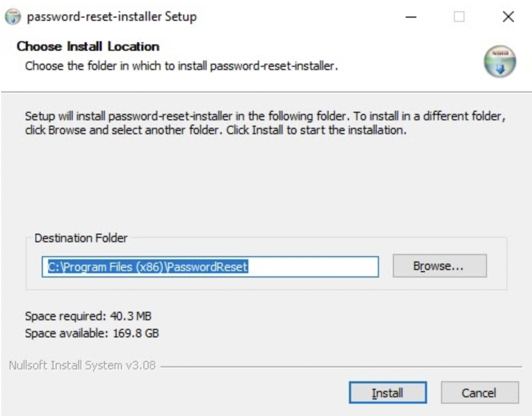Start installation with the Install button
The image size is (532, 416).
388,392
